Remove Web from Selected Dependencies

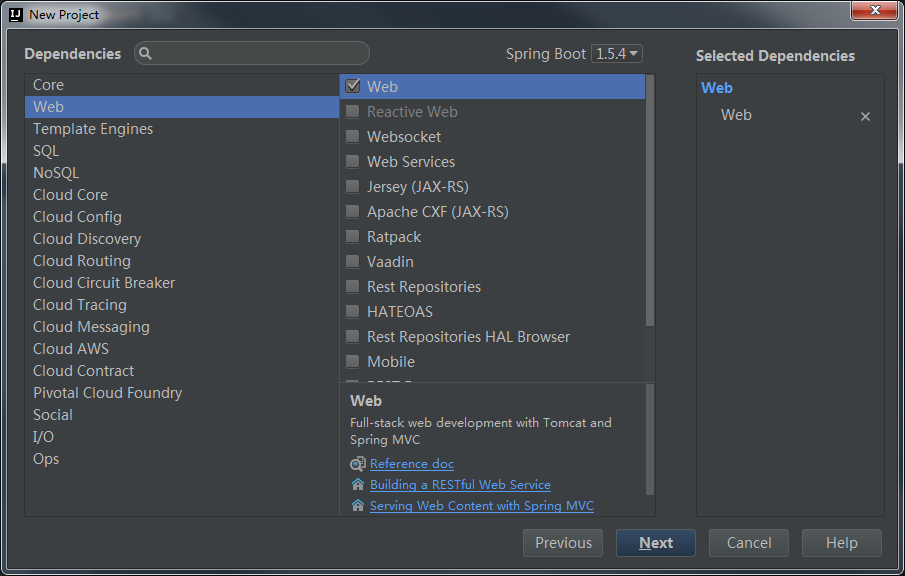coord(865,117)
